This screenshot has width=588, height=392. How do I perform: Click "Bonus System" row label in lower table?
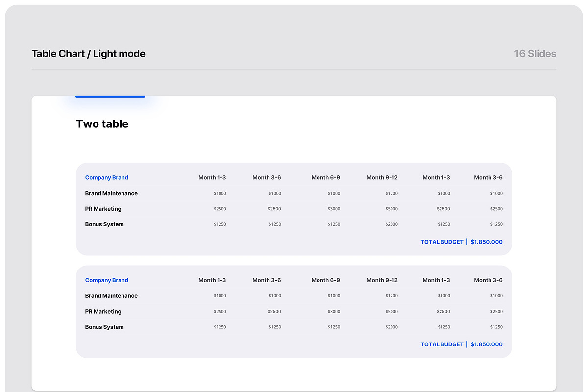[104, 327]
